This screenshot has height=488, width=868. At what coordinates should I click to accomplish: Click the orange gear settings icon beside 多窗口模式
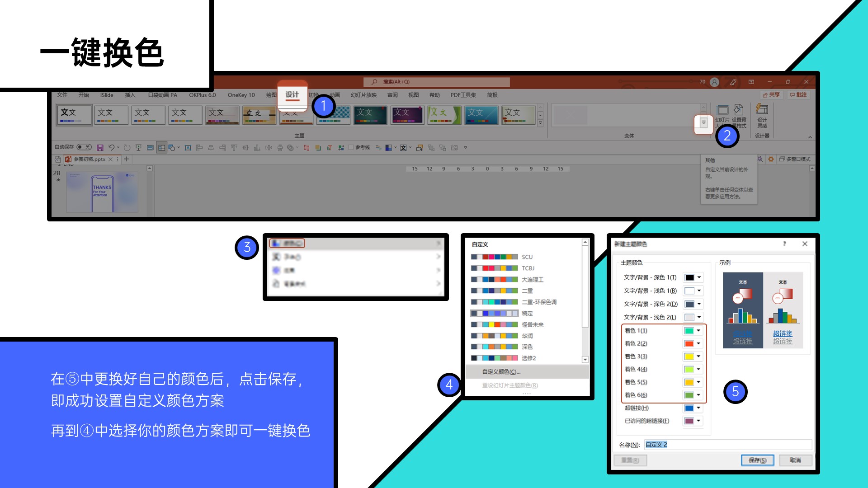click(771, 159)
